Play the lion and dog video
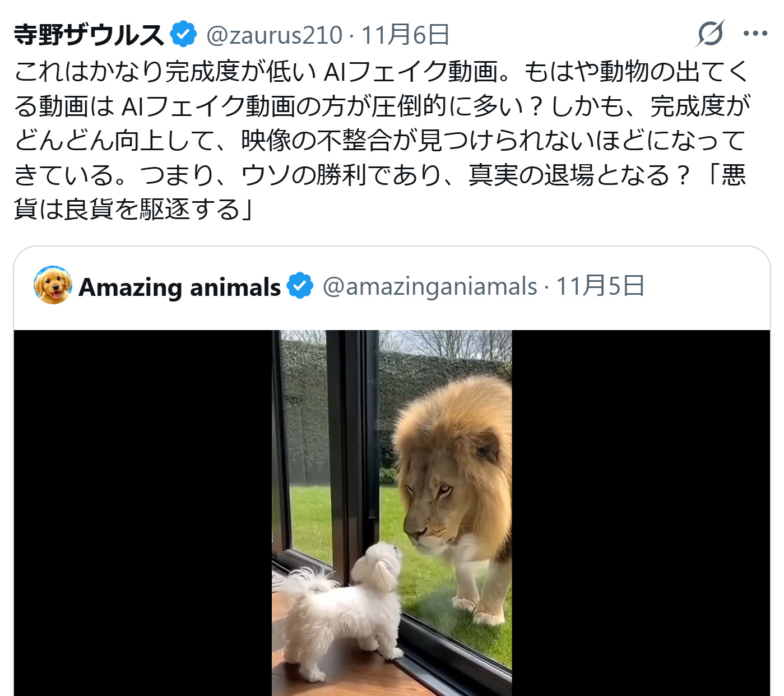 tap(392, 513)
